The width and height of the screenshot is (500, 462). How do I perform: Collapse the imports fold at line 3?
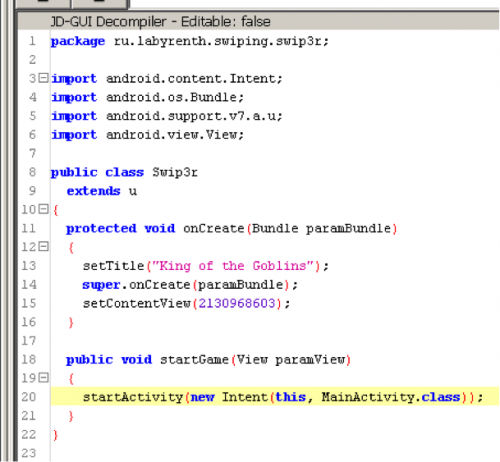[x=43, y=78]
